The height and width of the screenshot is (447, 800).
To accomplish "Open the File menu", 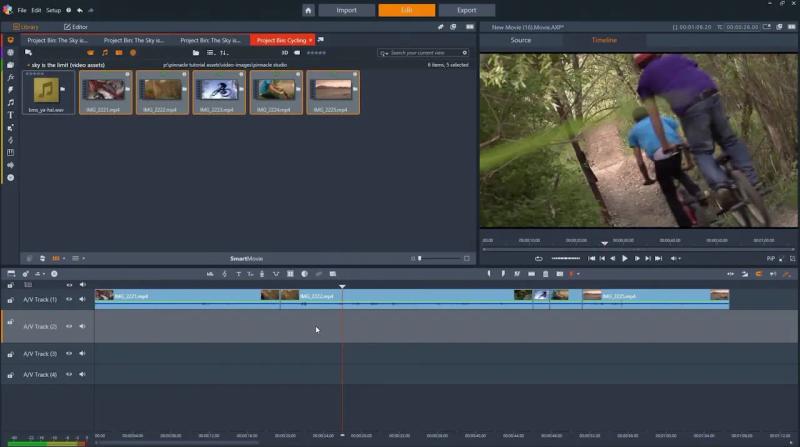I will [x=22, y=10].
